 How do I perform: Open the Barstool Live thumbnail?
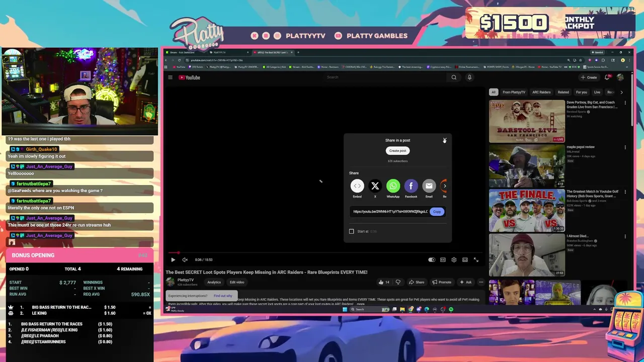527,121
